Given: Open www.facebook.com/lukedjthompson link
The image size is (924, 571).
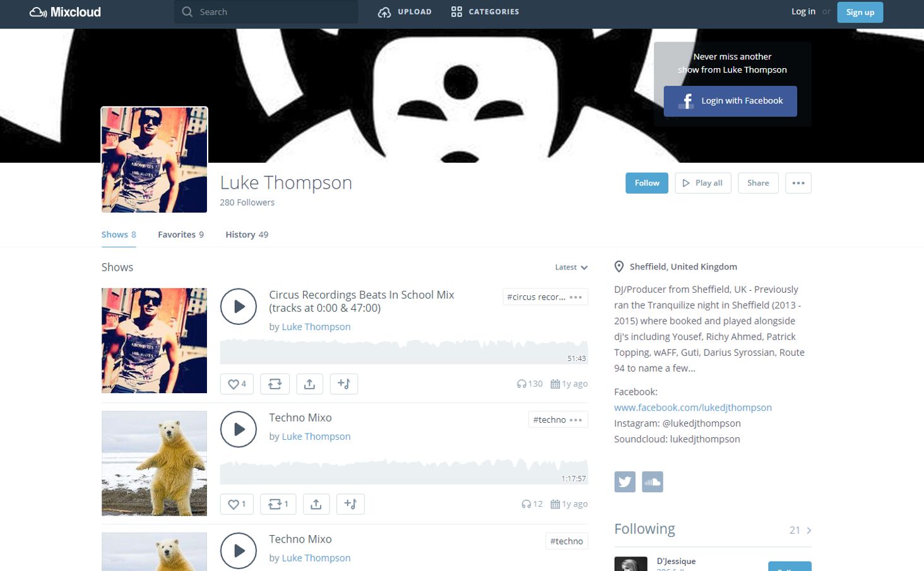Looking at the screenshot, I should point(693,408).
